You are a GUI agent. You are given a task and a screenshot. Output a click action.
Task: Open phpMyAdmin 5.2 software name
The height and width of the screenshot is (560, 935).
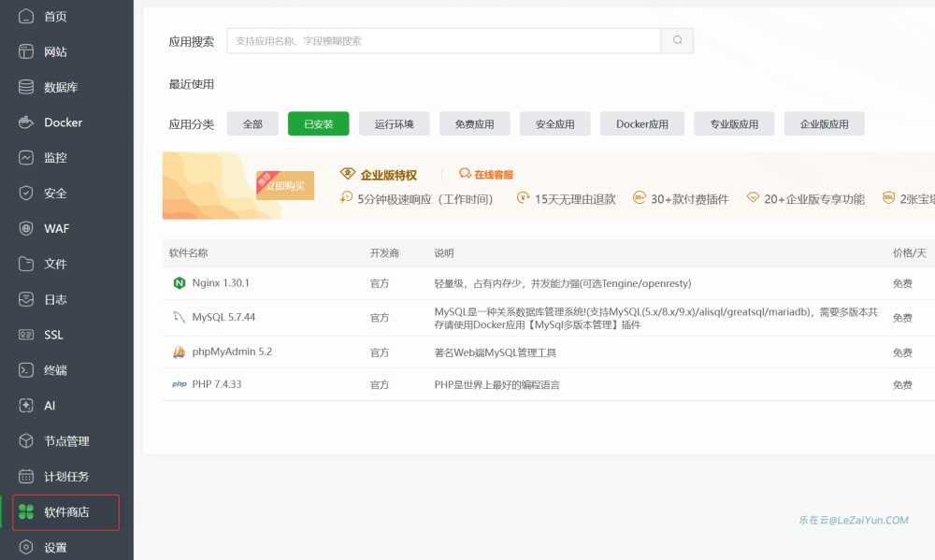(x=232, y=352)
